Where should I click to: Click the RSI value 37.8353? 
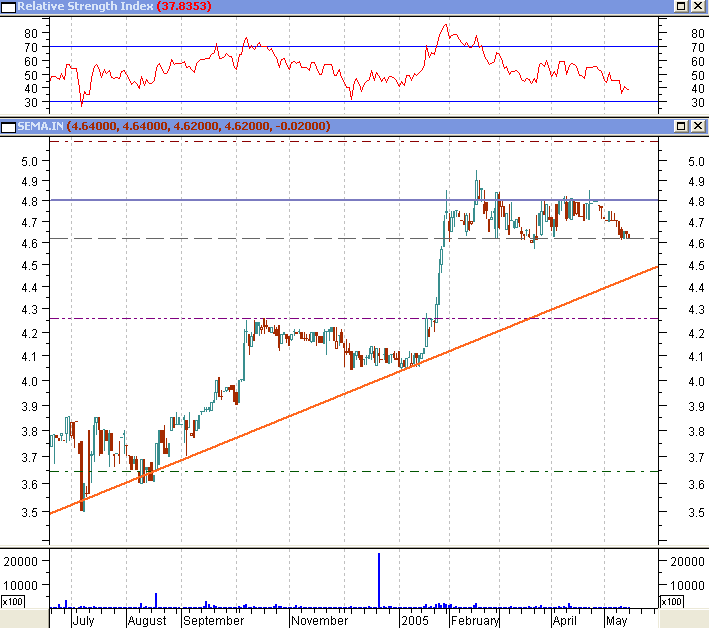coord(184,6)
